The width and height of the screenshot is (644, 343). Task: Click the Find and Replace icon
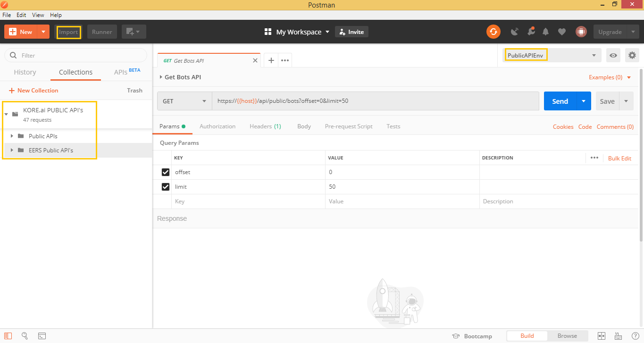[25, 336]
